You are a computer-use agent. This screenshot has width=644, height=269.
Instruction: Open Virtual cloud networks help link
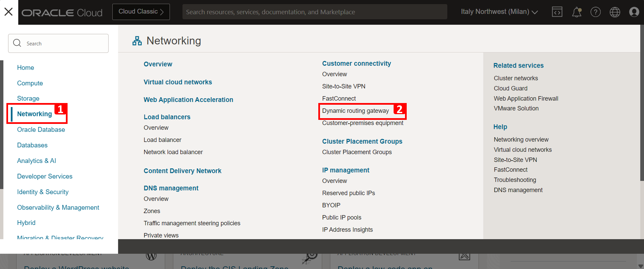523,149
